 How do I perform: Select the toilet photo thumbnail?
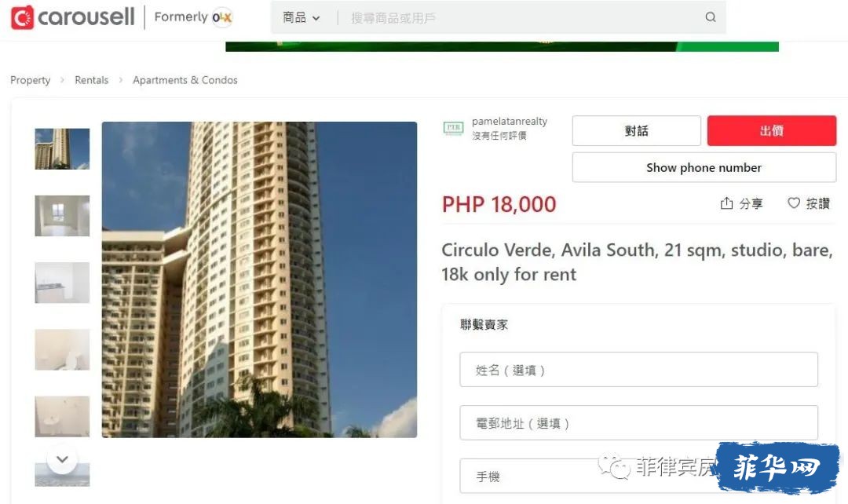point(62,350)
